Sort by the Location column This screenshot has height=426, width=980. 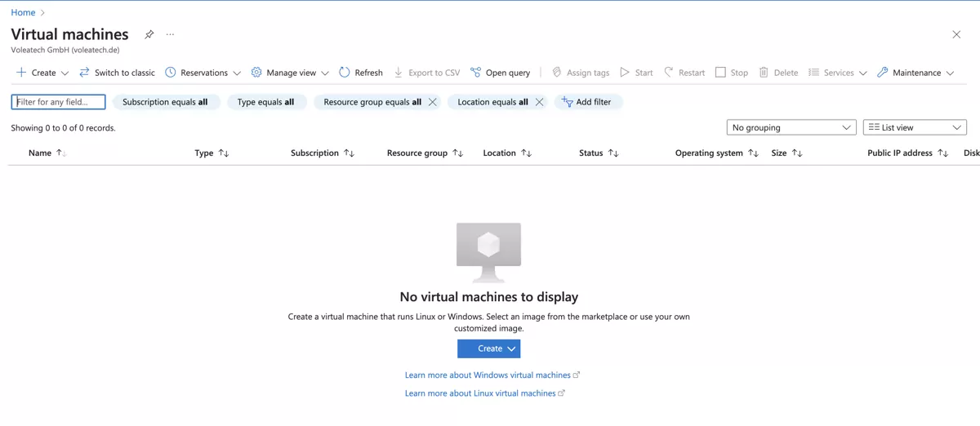(x=508, y=153)
